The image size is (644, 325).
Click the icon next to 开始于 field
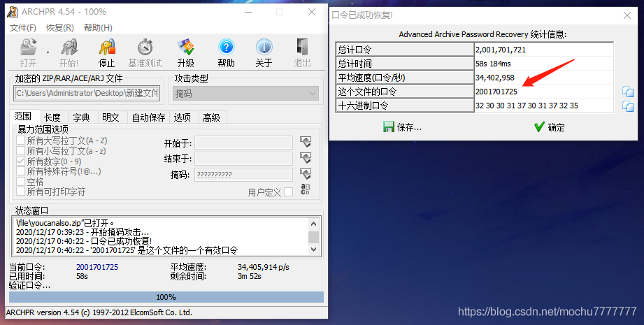point(305,142)
